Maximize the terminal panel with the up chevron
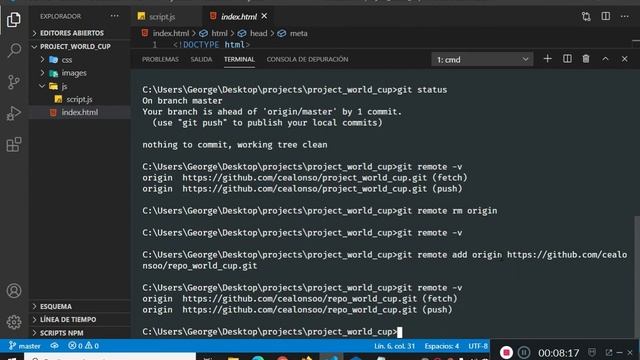This screenshot has height=360, width=640. 605,59
